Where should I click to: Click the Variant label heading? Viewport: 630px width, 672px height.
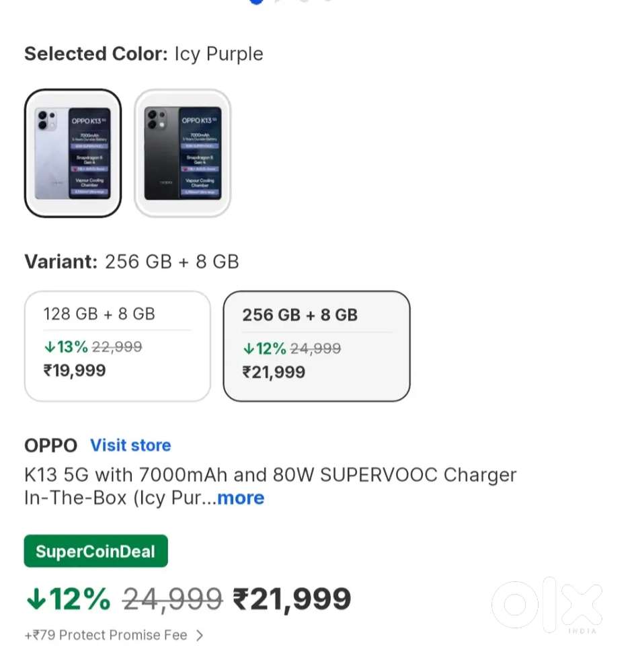(x=61, y=262)
